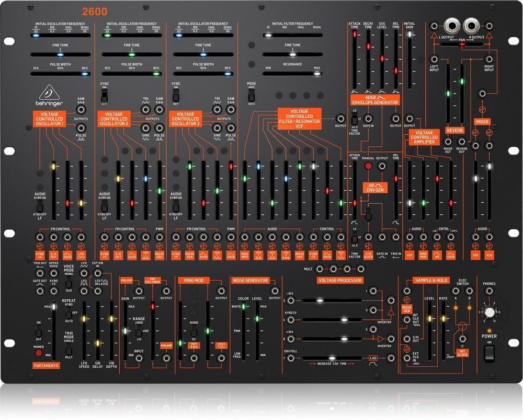
Task: Adjust the VCO 2 FINE TUNE slider
Action: click(x=132, y=54)
